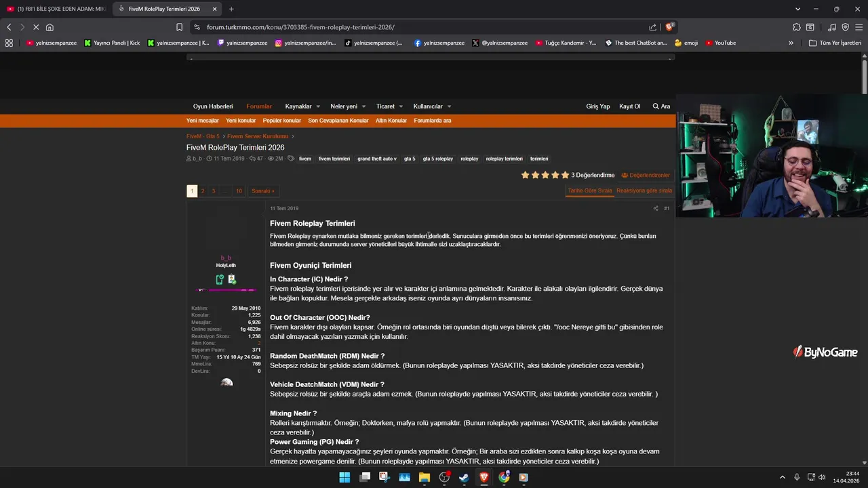Open the Tüm Yer İşaretleri bookmarks folder
Viewport: 868px width, 488px height.
tap(835, 43)
